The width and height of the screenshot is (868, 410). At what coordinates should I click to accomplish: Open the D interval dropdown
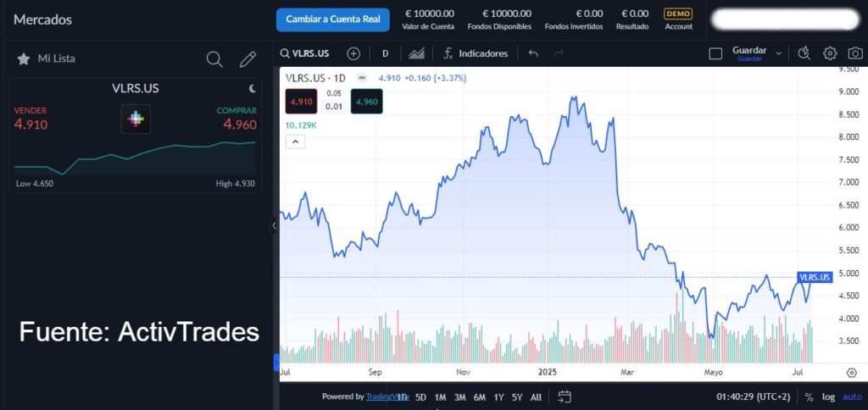(x=385, y=53)
